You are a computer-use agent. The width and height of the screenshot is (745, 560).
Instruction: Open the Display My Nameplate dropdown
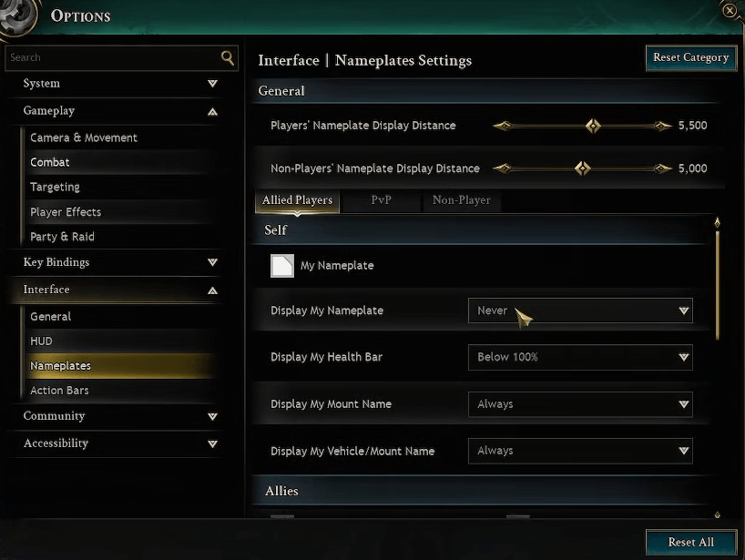[x=580, y=311]
